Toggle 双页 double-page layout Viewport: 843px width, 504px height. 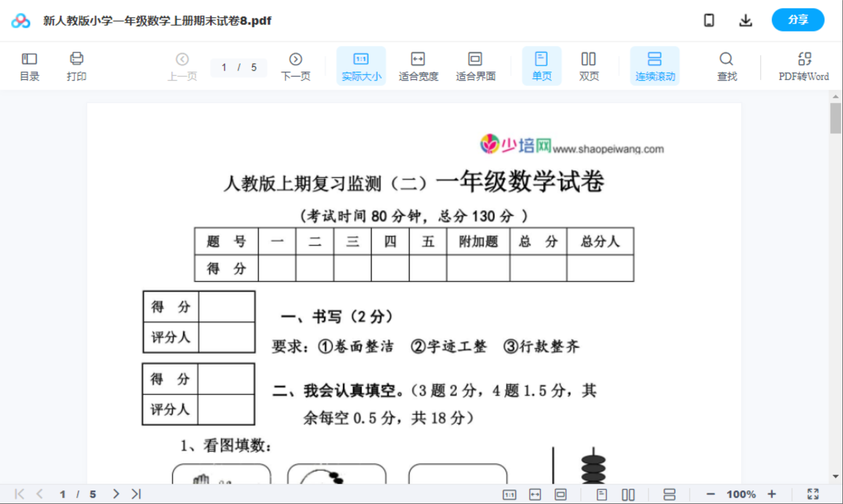click(x=588, y=65)
